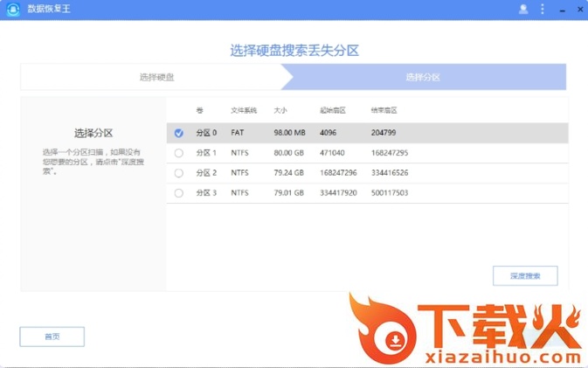Click the 79.24 GB size cell
The width and height of the screenshot is (588, 368).
(x=288, y=173)
